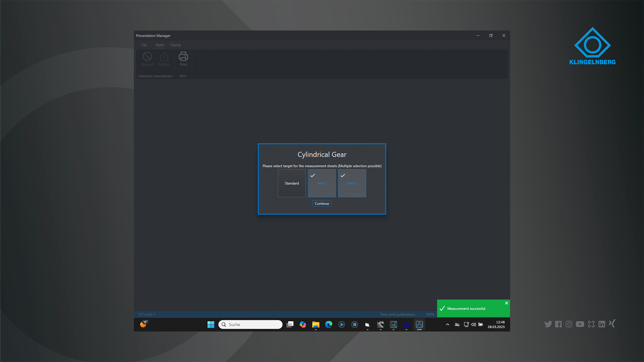Click the 'Cylindrical Gear' dialog heading

(322, 155)
